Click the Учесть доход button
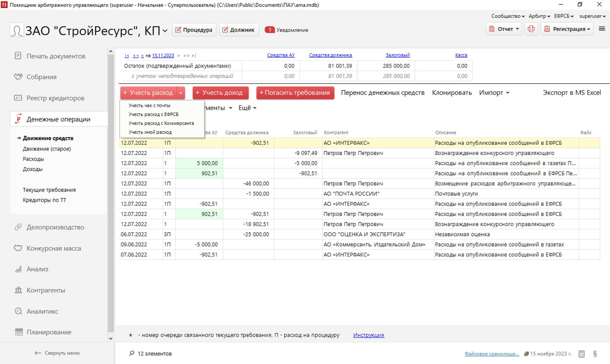Image resolution: width=610 pixels, height=364 pixels. click(x=220, y=93)
